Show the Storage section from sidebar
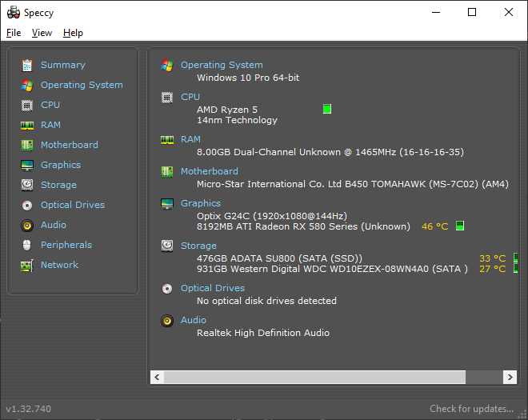The image size is (528, 420). (58, 186)
